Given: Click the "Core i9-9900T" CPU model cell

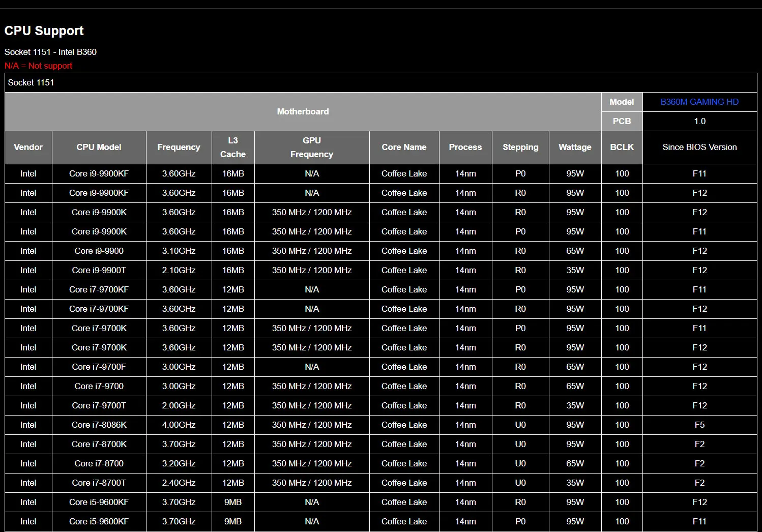Looking at the screenshot, I should point(99,270).
